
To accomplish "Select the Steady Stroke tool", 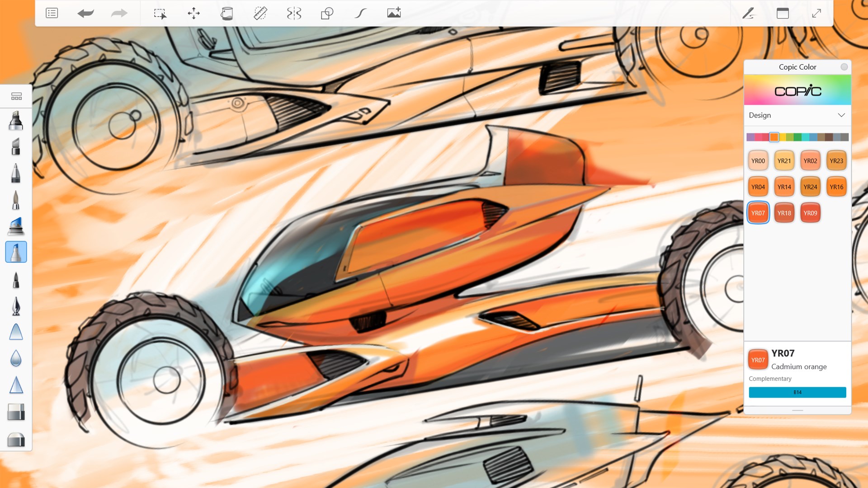I will (x=359, y=13).
